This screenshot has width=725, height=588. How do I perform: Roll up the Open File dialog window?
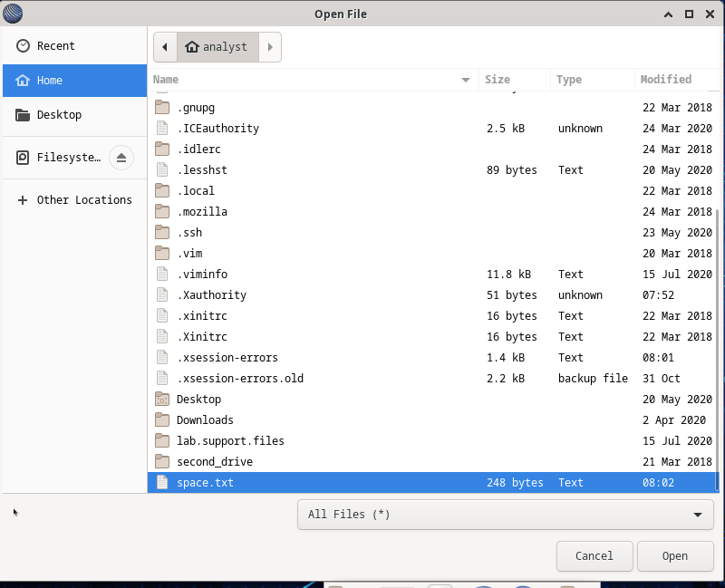pyautogui.click(x=668, y=14)
